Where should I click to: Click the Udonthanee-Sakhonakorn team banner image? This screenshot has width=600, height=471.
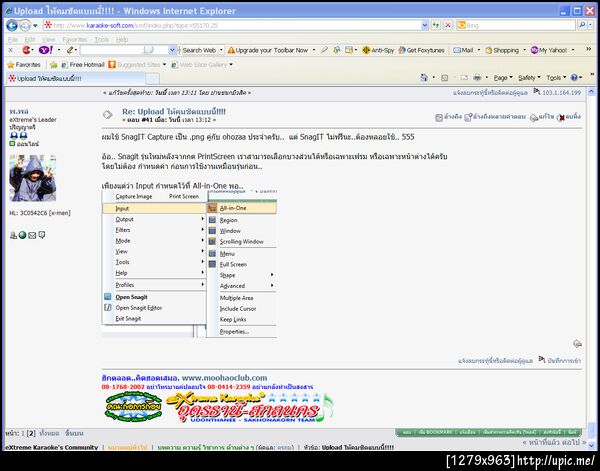click(250, 407)
